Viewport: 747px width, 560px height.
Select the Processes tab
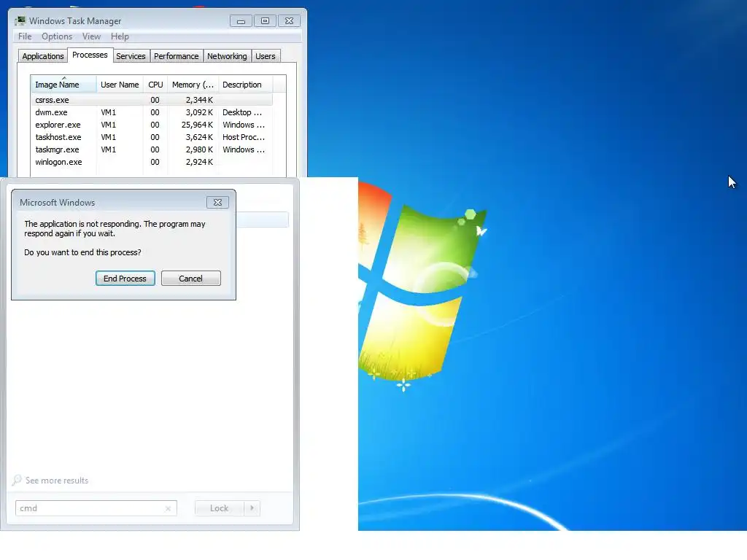tap(90, 55)
